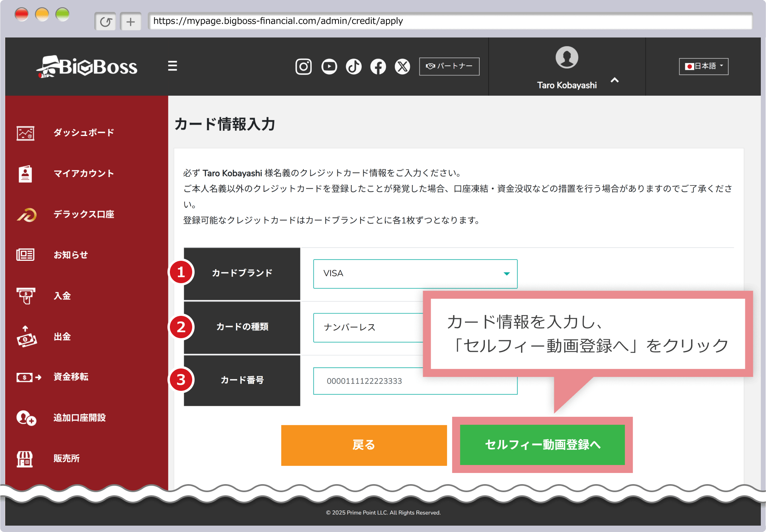Viewport: 766px width, 532px height.
Task: Click the orange 戻る button
Action: click(x=364, y=445)
